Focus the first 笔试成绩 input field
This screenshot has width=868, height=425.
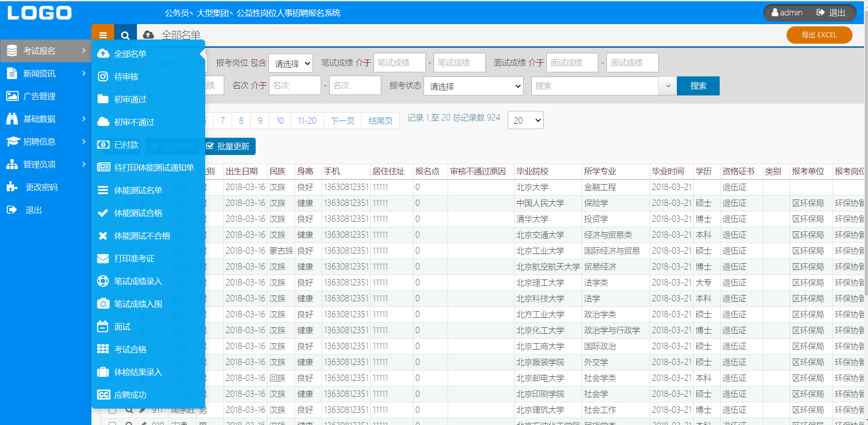coord(399,63)
